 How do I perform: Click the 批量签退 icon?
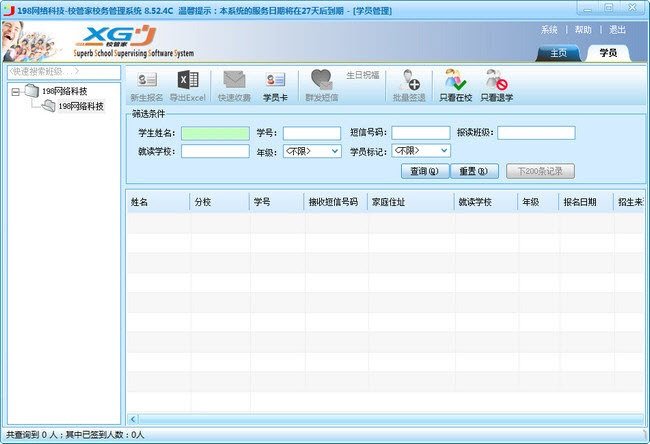409,86
